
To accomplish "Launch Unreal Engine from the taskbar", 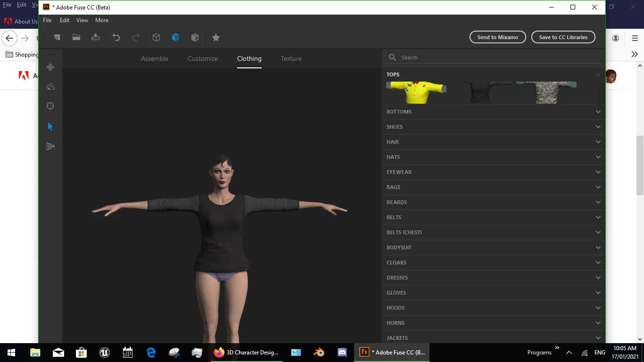I will pyautogui.click(x=105, y=352).
